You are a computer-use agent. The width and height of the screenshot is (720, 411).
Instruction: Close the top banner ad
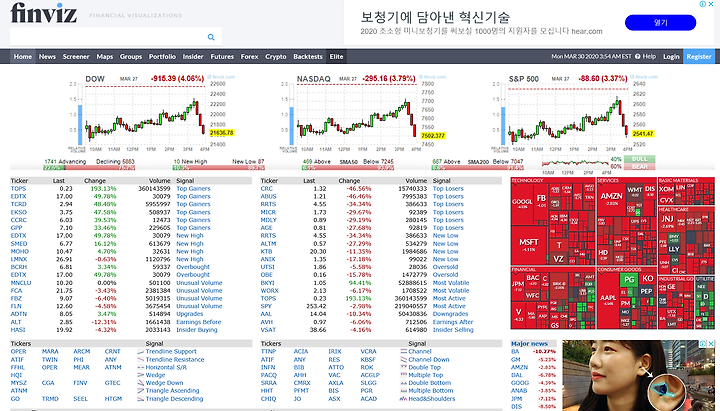coord(710,4)
